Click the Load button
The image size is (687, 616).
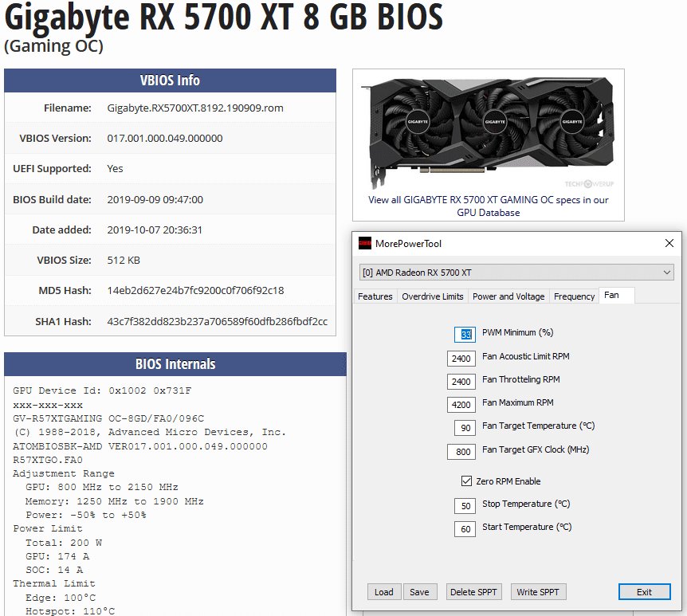coord(384,592)
